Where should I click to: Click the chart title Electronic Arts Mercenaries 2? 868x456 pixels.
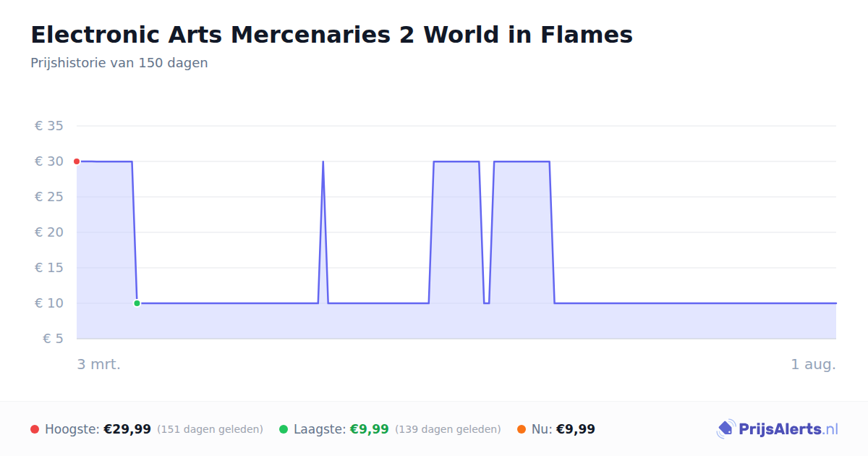[331, 35]
